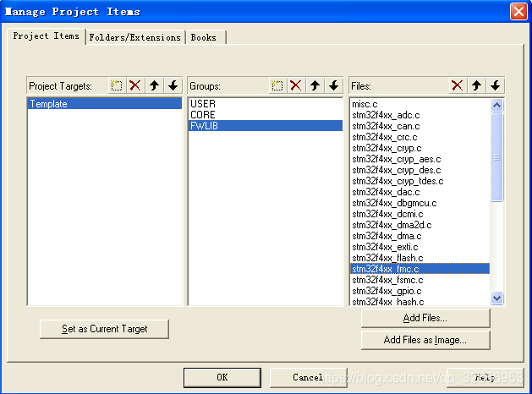Select the Template project target
The image size is (532, 394).
[x=105, y=104]
